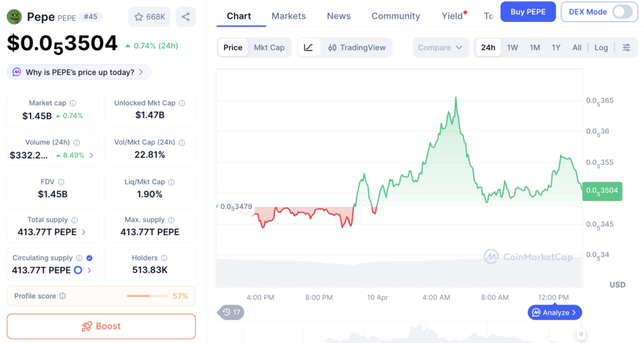Click the Liq/Mkt Cap value 1.90%

pyautogui.click(x=150, y=194)
